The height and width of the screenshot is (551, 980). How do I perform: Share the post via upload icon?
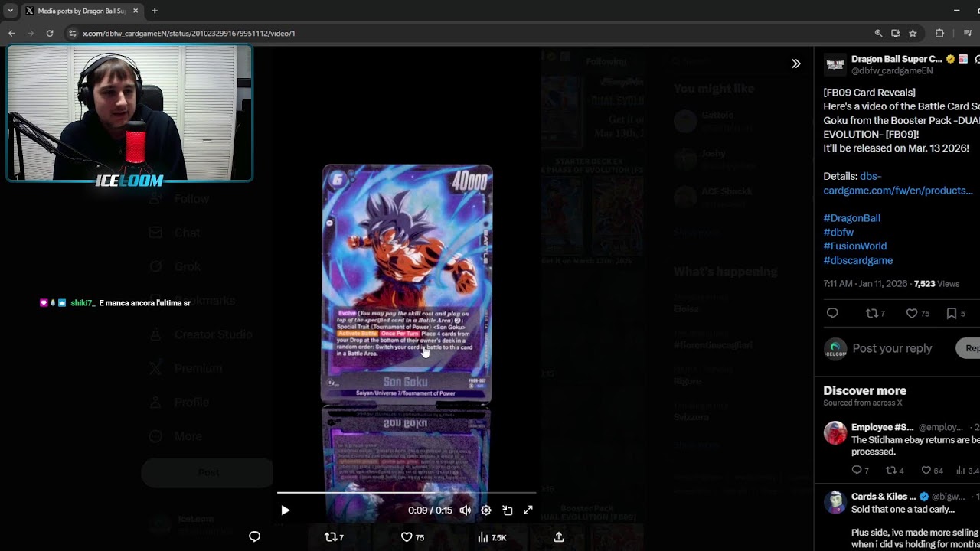click(x=559, y=537)
